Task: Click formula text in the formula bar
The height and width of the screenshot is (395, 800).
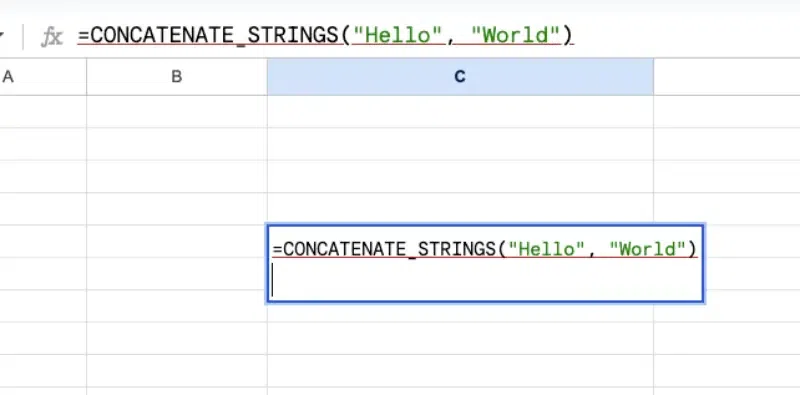Action: pyautogui.click(x=326, y=36)
